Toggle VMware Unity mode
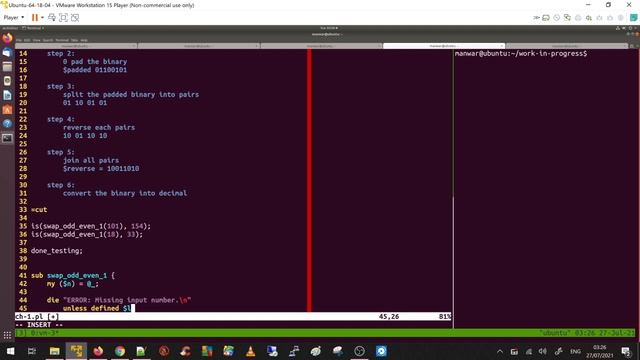640x360 pixels. [75, 18]
